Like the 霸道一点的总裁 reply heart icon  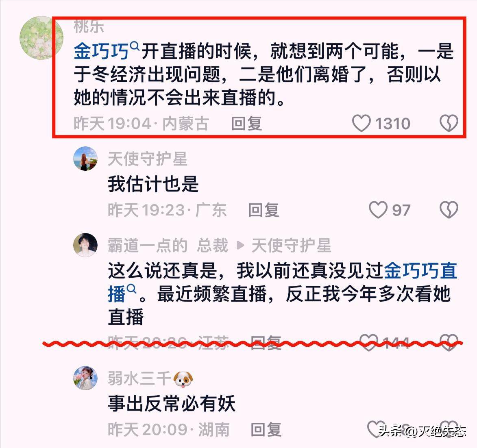(369, 342)
